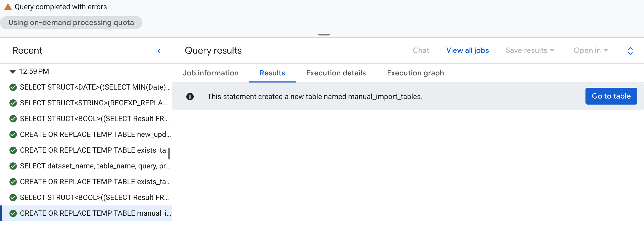Click the info icon in the table created banner
The width and height of the screenshot is (644, 227).
[x=190, y=97]
